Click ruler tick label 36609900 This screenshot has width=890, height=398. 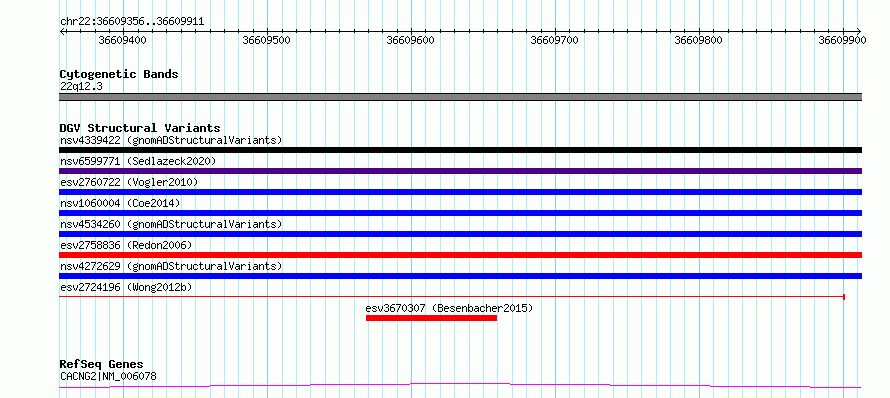842,40
